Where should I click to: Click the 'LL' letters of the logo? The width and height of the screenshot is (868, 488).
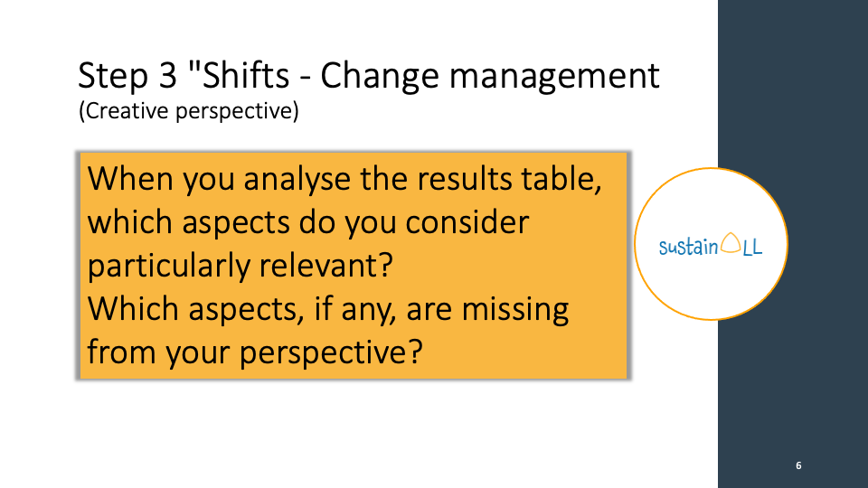point(752,247)
